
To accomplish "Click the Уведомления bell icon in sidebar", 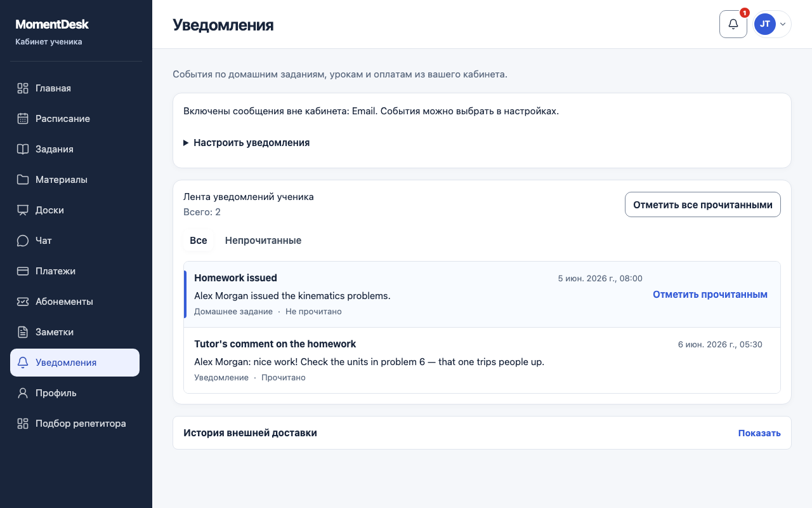I will click(x=23, y=363).
